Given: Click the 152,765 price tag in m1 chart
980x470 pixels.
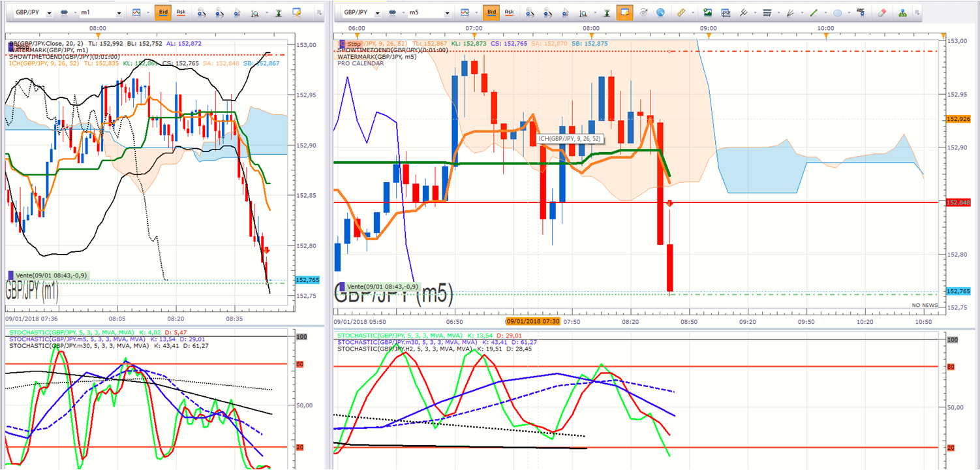Looking at the screenshot, I should coord(308,279).
